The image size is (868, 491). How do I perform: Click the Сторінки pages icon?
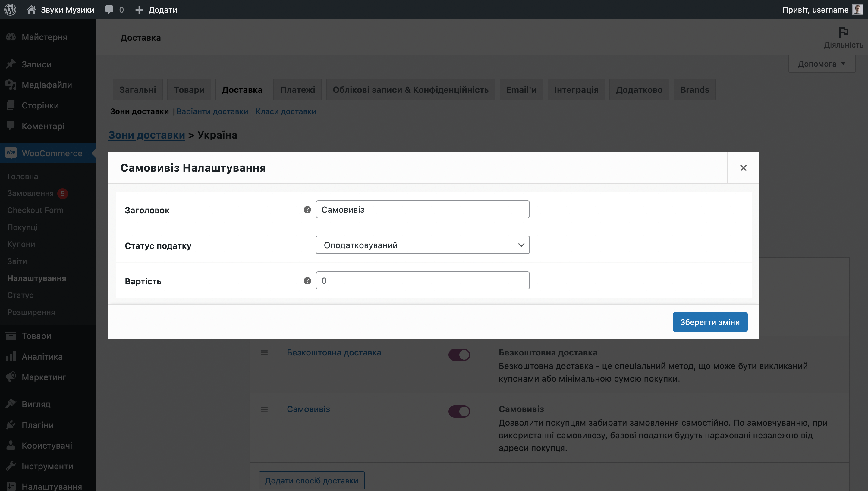click(x=11, y=105)
